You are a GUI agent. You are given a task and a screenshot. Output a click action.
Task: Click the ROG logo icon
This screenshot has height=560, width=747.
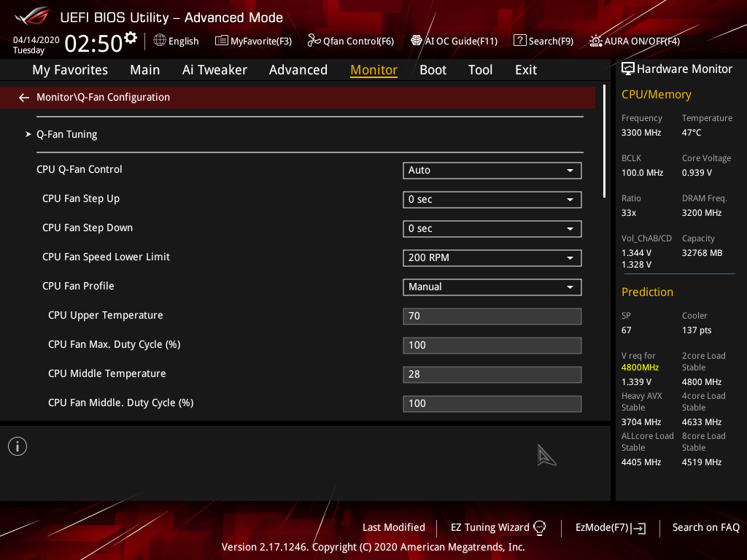(32, 17)
